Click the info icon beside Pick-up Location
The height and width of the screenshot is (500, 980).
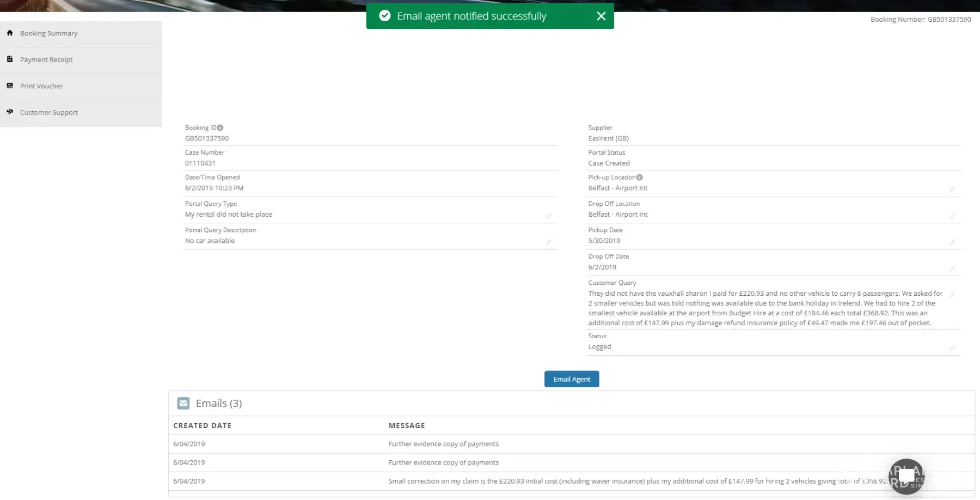click(x=640, y=178)
